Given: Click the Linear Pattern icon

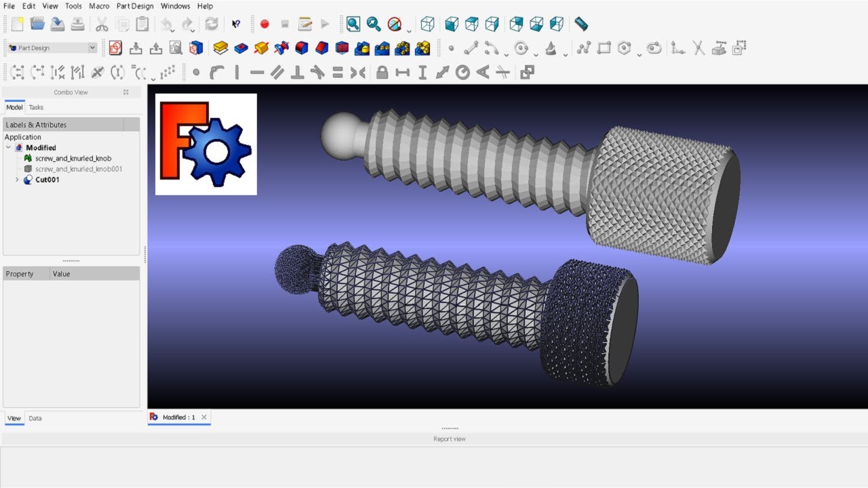Looking at the screenshot, I should [x=382, y=48].
